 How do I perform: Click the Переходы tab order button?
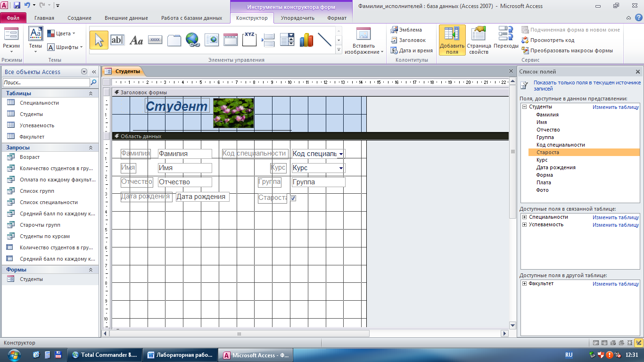pyautogui.click(x=506, y=38)
